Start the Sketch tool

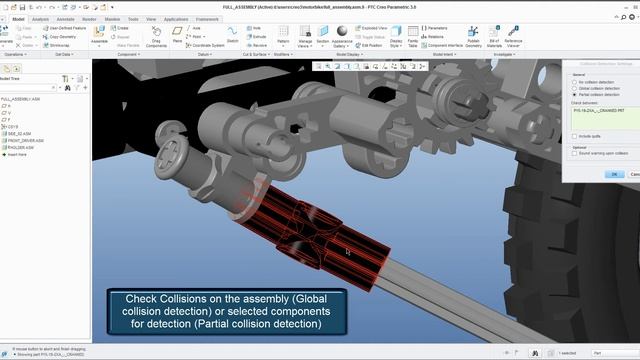232,34
